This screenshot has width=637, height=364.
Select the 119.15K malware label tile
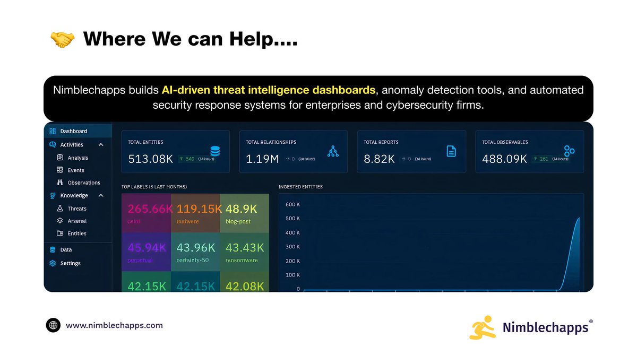click(195, 213)
